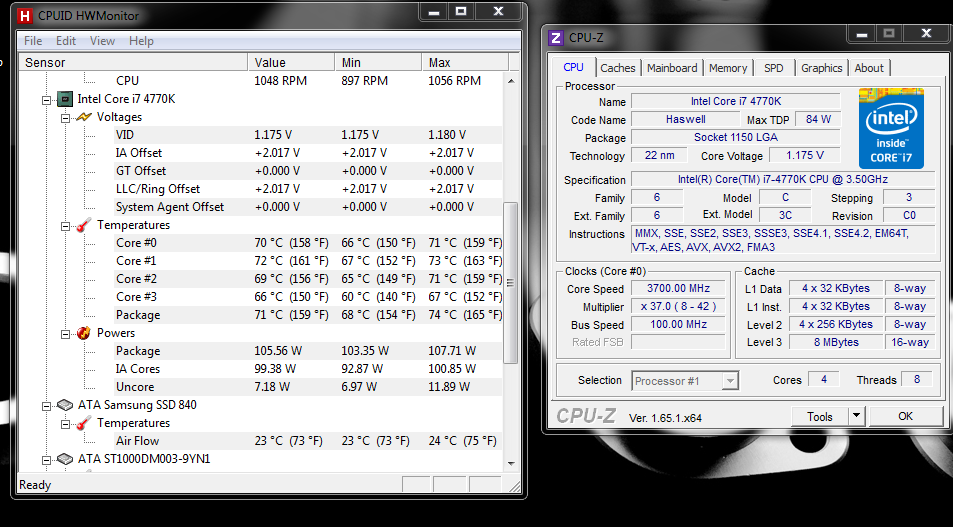This screenshot has height=527, width=953.
Task: Collapse the CPU Temperatures tree node
Action: click(x=65, y=226)
